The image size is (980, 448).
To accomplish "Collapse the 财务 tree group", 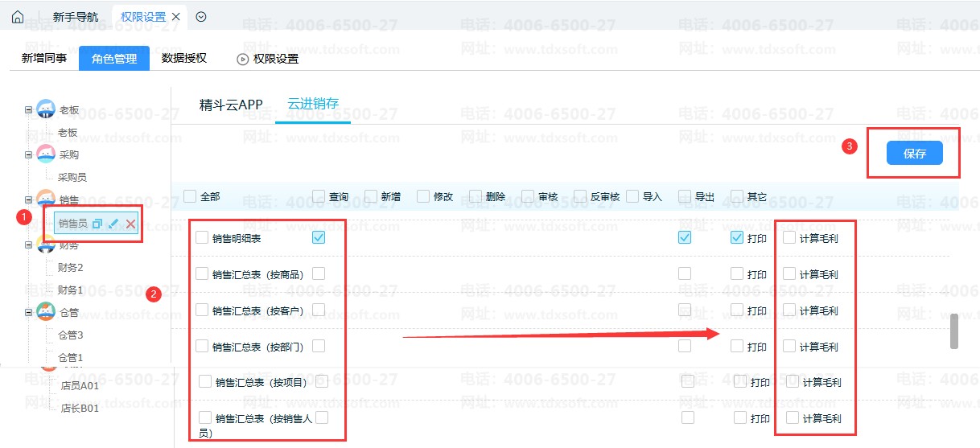I will (28, 245).
